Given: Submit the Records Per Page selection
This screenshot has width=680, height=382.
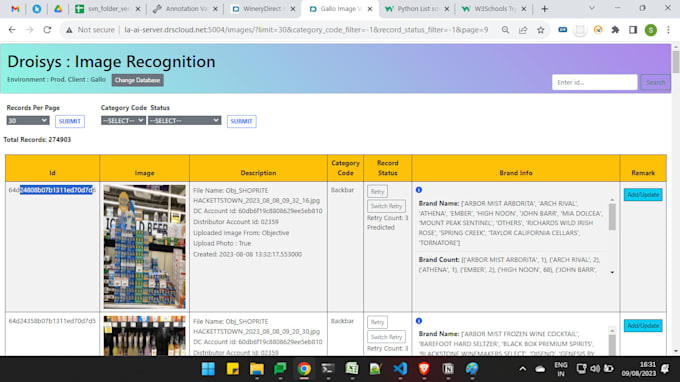Looking at the screenshot, I should (x=69, y=121).
